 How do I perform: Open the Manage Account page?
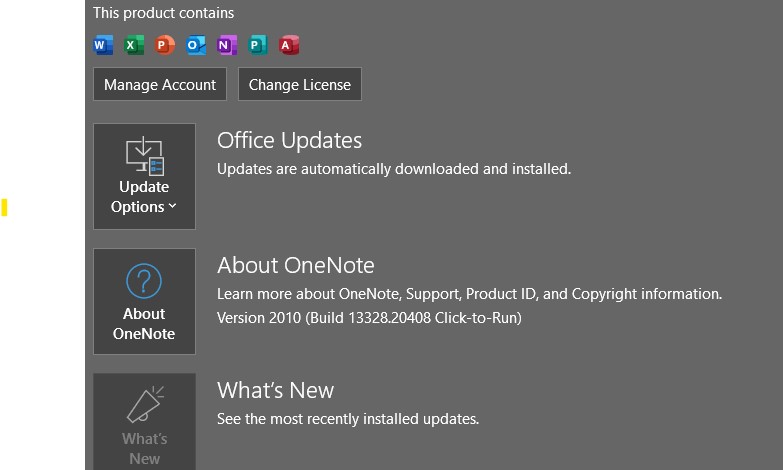[x=160, y=84]
